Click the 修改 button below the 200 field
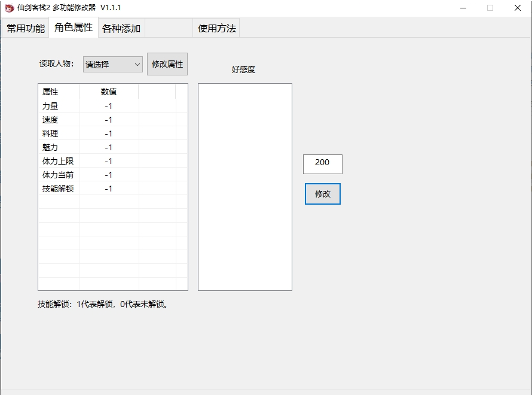 [x=323, y=194]
